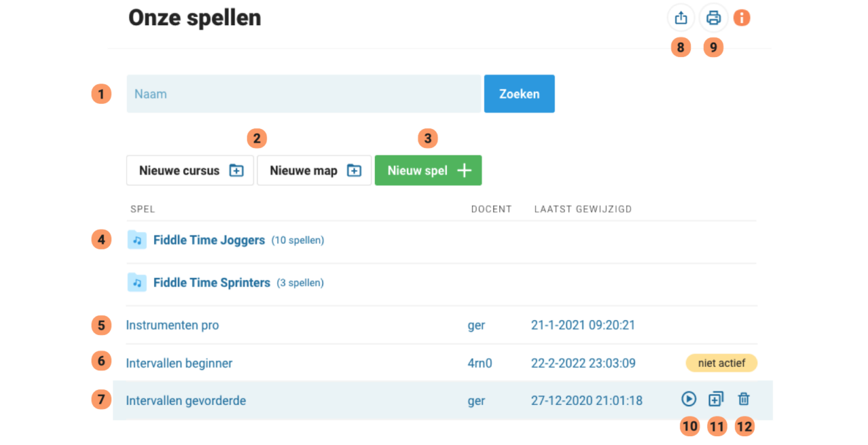
Task: Click the 'niet actief' status badge
Action: click(721, 363)
